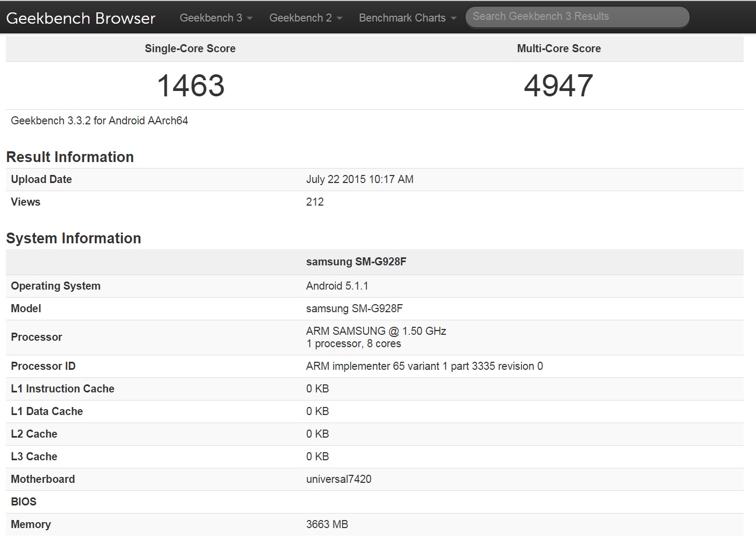Click the Model row label
This screenshot has height=541, width=756.
(26, 308)
